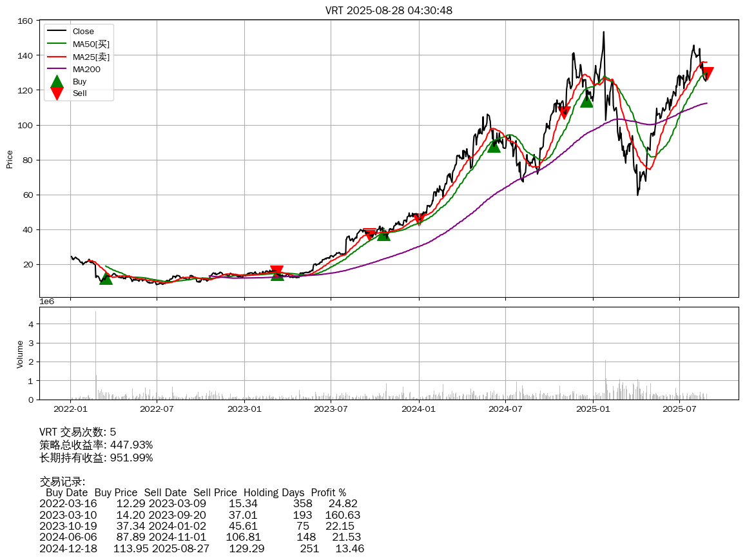Viewport: 745px width, 560px height.
Task: Click the green Buy triangle in legend
Action: click(x=57, y=82)
